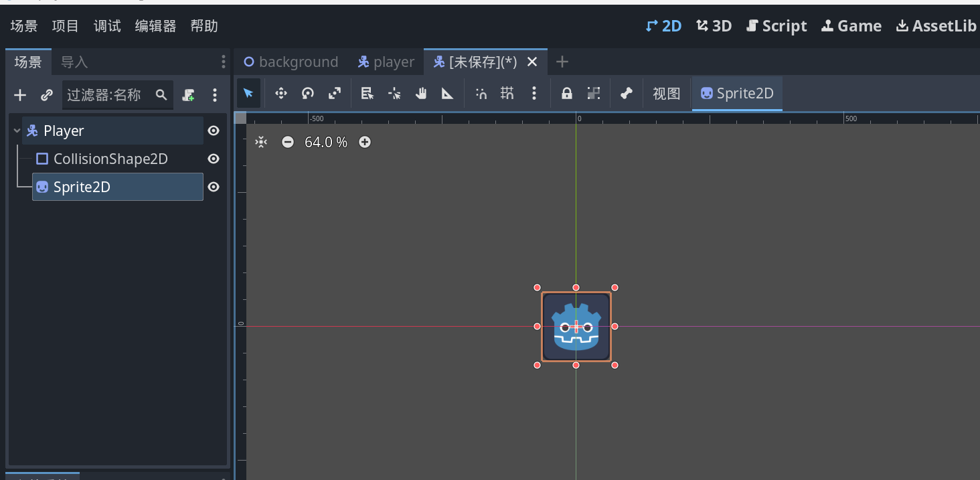Click the bottom-right sprite resize handle
The height and width of the screenshot is (480, 980).
click(615, 365)
